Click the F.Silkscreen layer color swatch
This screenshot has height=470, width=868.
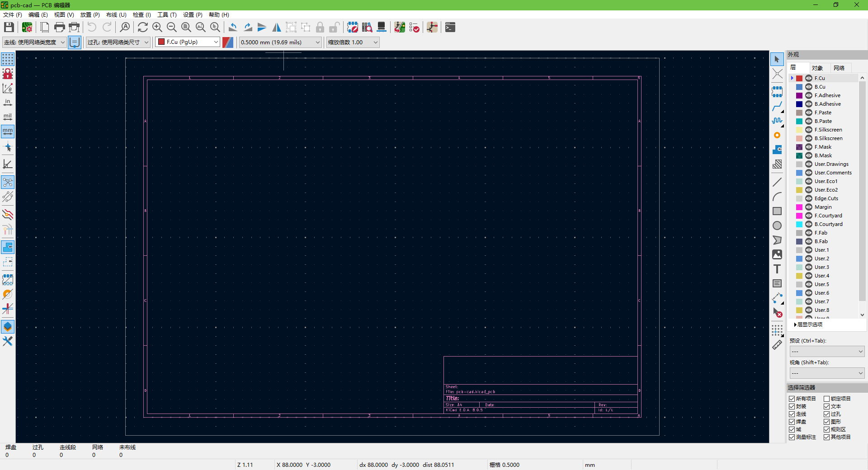pos(799,130)
